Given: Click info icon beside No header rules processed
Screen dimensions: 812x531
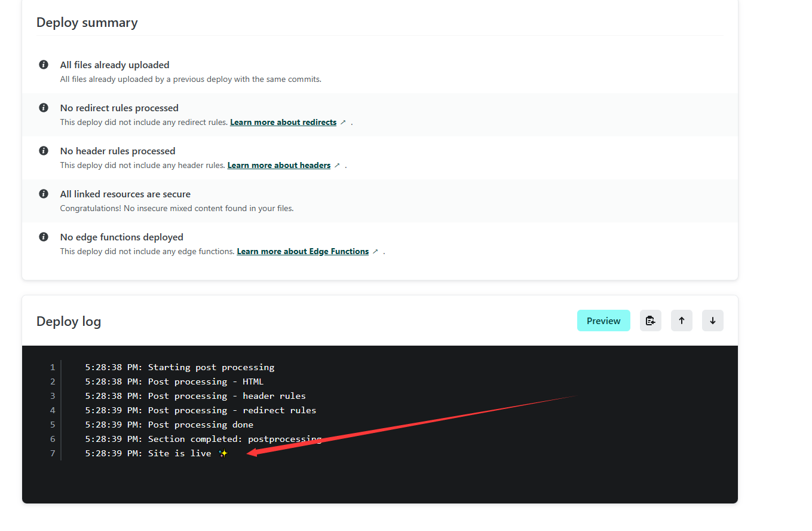Looking at the screenshot, I should click(x=44, y=151).
